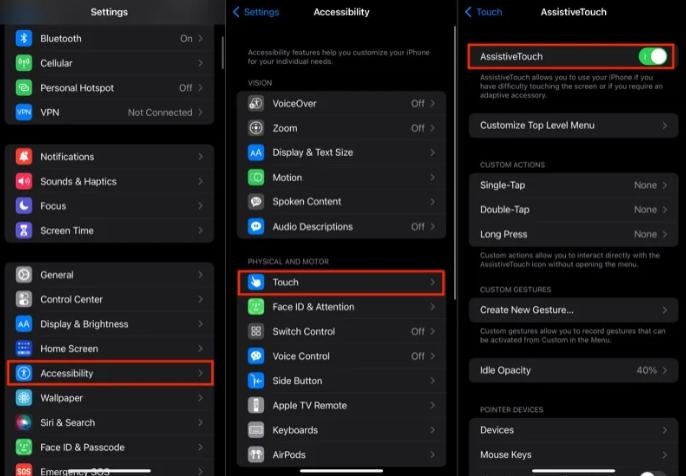Screen dimensions: 686x476
Task: Select the Wallpaper settings row
Action: point(109,398)
